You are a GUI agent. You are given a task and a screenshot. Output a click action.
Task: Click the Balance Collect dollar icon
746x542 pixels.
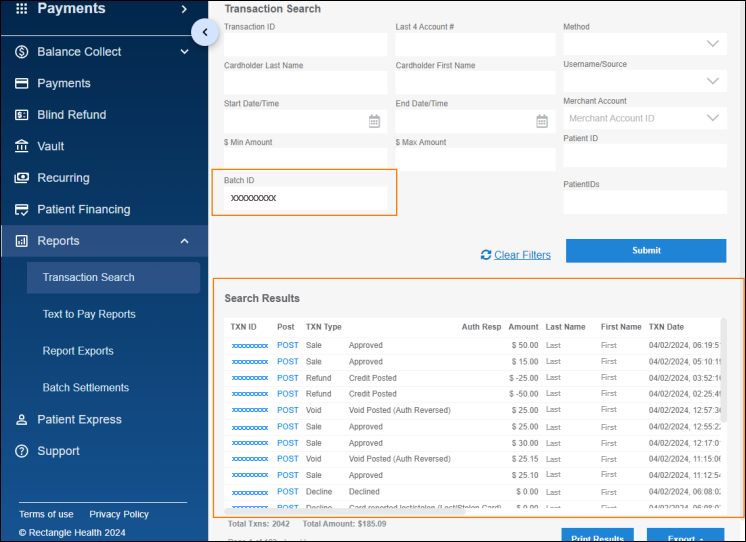[x=21, y=52]
